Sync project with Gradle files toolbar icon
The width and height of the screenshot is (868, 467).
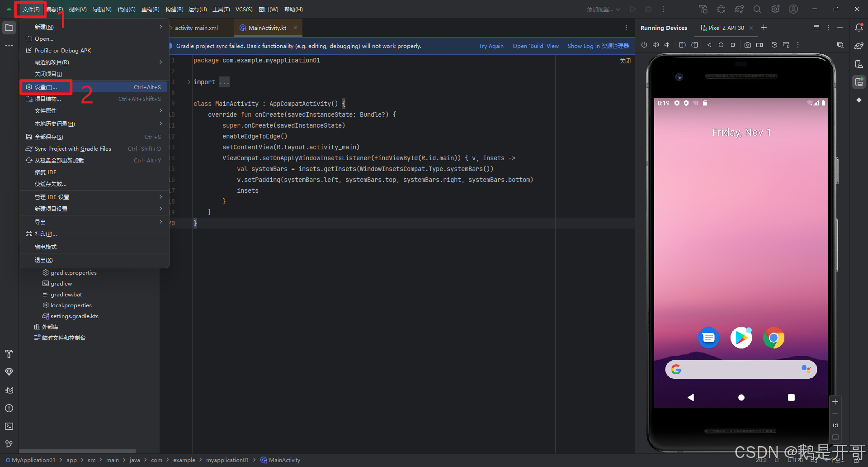[x=739, y=9]
